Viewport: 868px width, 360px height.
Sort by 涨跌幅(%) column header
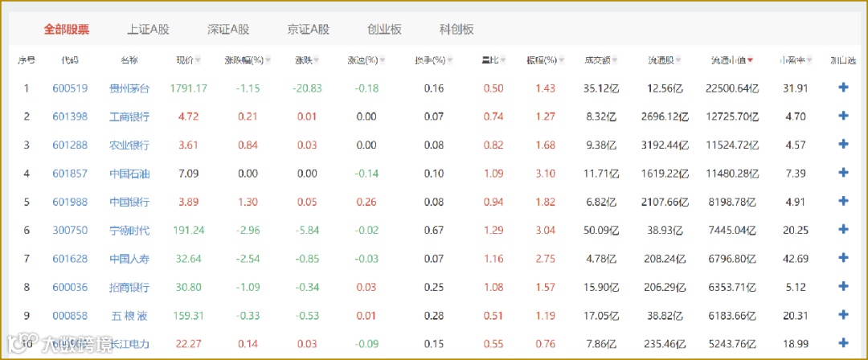click(248, 60)
